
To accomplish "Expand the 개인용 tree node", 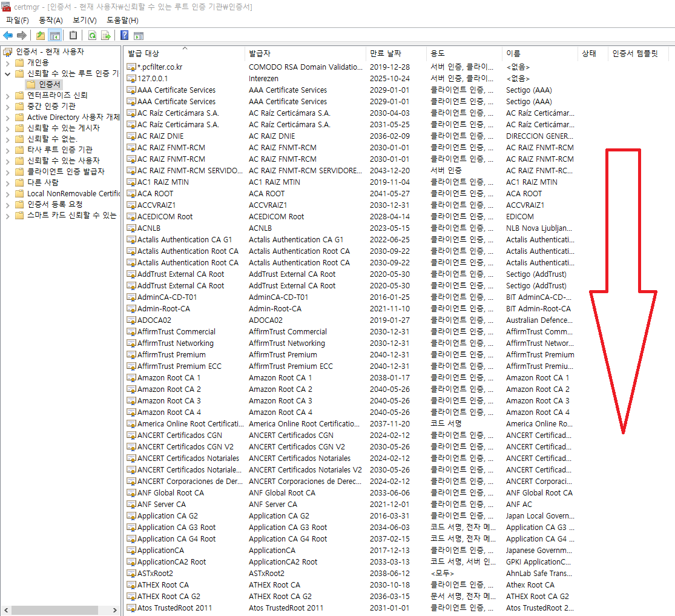I will pyautogui.click(x=7, y=63).
